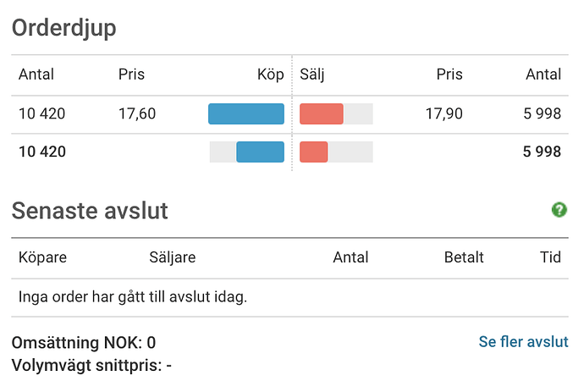The width and height of the screenshot is (584, 392).
Task: Click the Tid column header
Action: [550, 257]
